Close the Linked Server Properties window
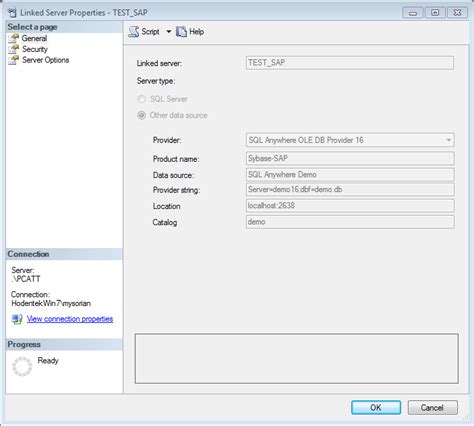This screenshot has height=426, width=474. click(457, 13)
